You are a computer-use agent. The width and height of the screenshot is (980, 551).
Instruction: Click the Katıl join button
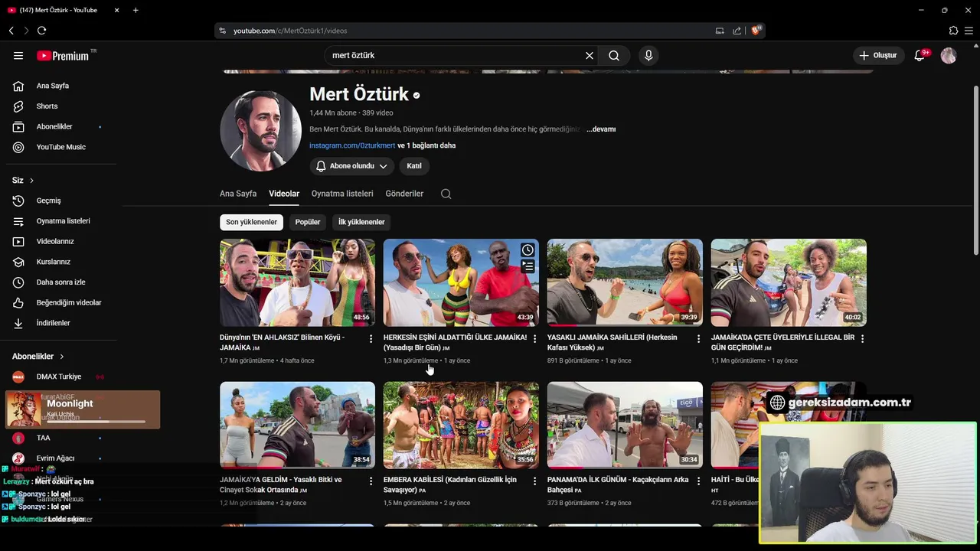(x=414, y=166)
